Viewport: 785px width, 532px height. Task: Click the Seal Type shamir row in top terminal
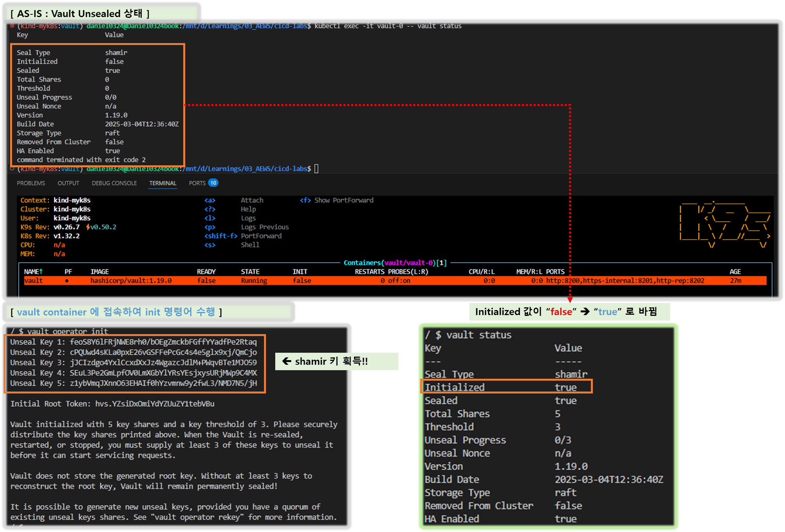pyautogui.click(x=72, y=52)
